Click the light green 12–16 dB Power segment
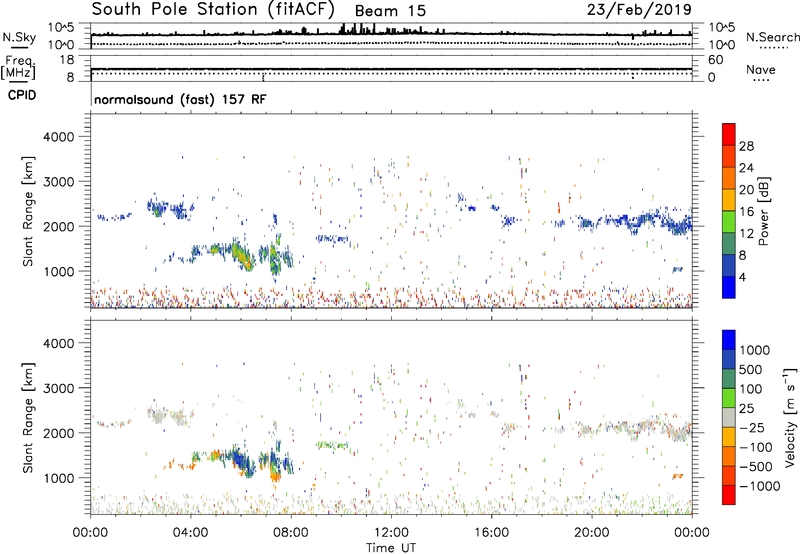The height and width of the screenshot is (554, 800). pyautogui.click(x=729, y=221)
